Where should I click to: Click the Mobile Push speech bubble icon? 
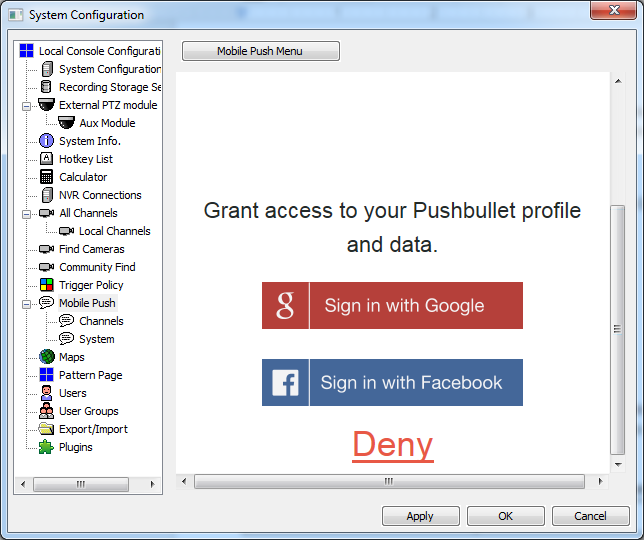(x=46, y=303)
